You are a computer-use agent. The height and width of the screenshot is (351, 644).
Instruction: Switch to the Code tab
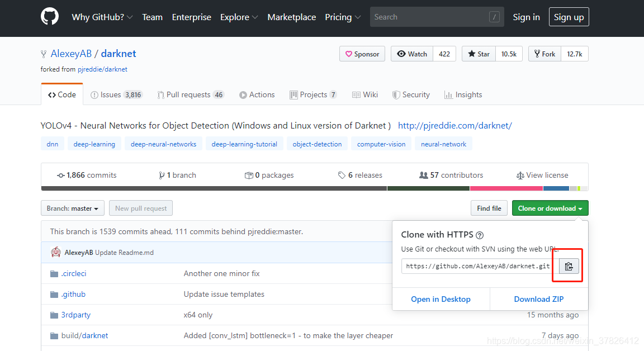[62, 94]
